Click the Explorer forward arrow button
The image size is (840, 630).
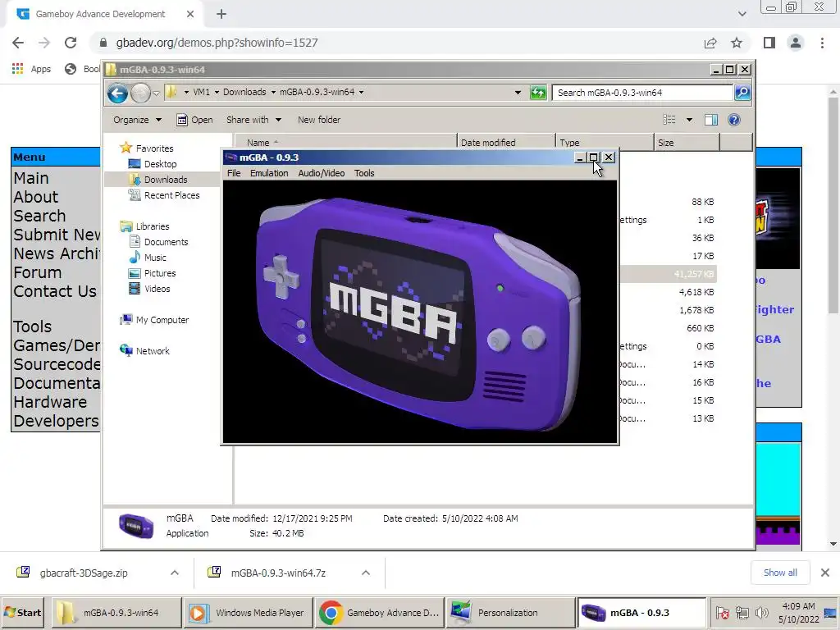pyautogui.click(x=140, y=94)
